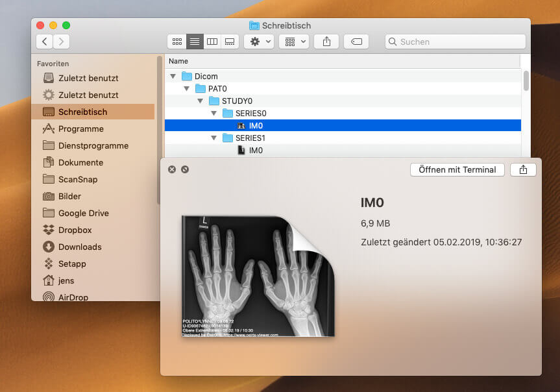
Task: Select list view toggle in toolbar
Action: point(195,42)
